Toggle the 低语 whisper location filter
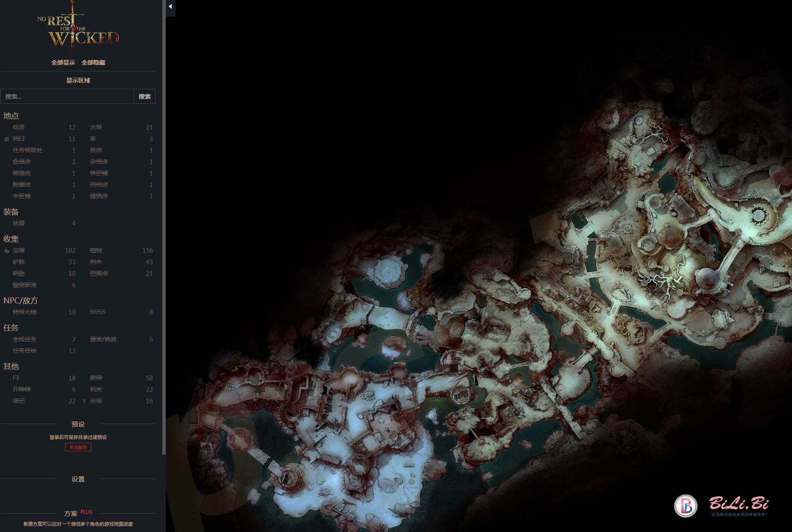Screen dimensions: 792x532 coord(19,127)
